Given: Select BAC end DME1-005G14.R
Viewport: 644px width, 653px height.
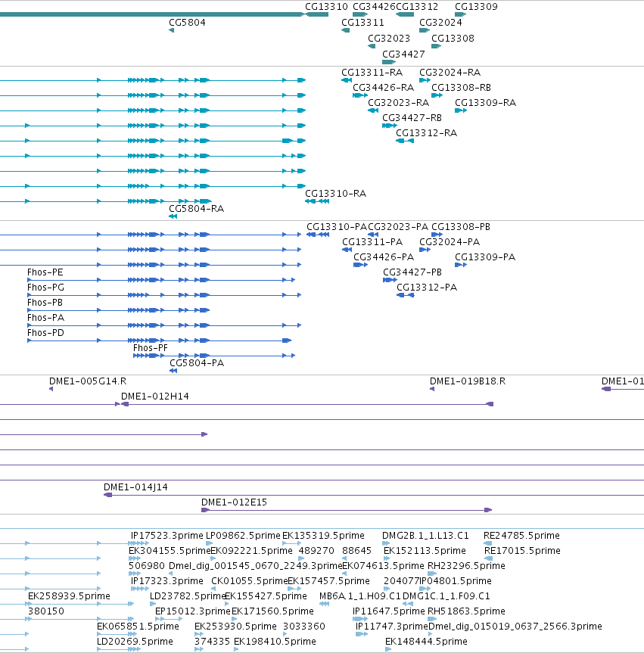Looking at the screenshot, I should pos(88,381).
